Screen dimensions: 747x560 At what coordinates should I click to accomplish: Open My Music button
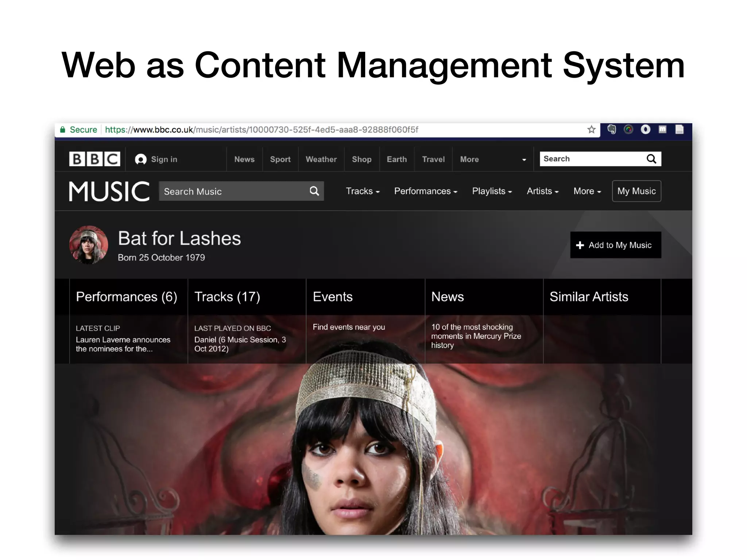coord(636,191)
